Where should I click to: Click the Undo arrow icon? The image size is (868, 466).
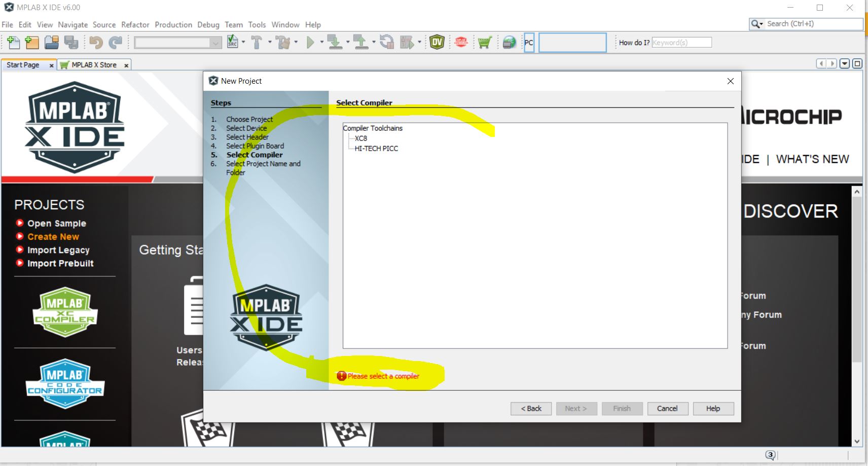[96, 43]
